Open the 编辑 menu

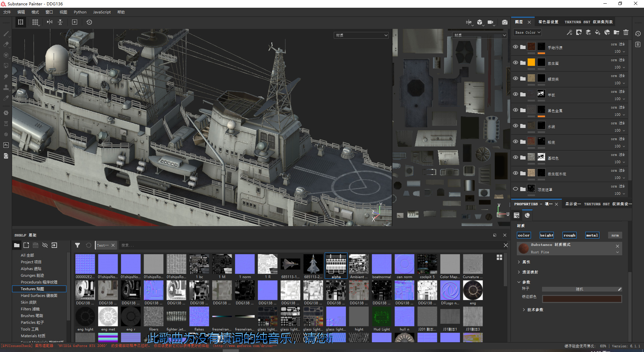(x=21, y=12)
